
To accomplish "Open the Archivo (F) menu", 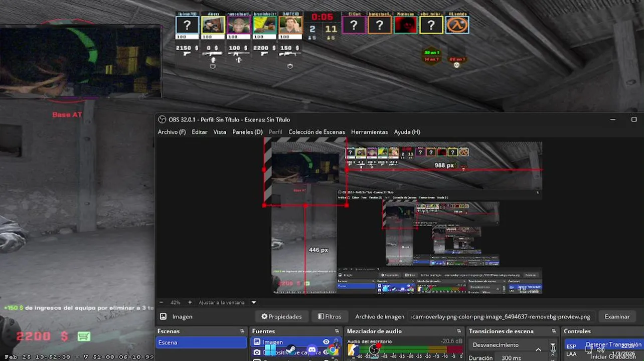I will tap(172, 132).
